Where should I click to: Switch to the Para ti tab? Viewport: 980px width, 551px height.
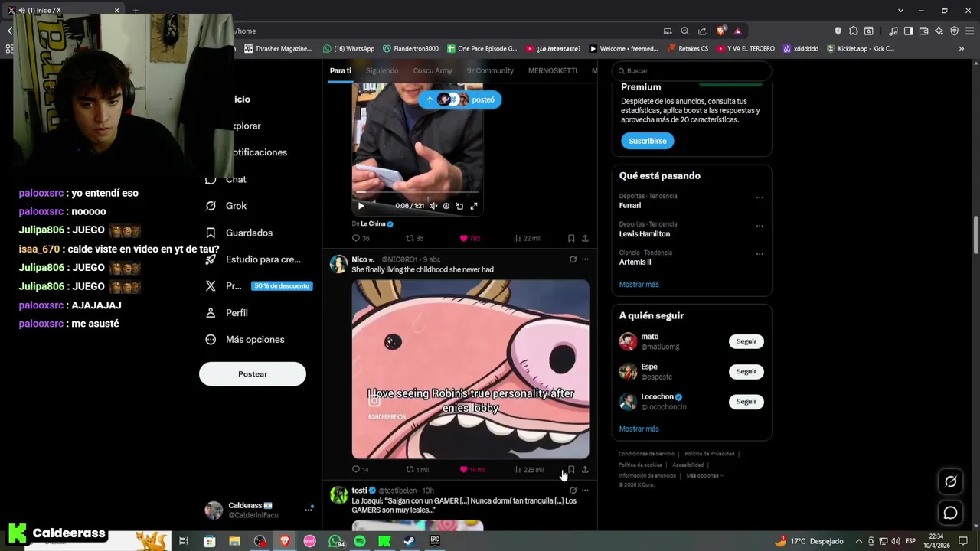click(x=341, y=70)
